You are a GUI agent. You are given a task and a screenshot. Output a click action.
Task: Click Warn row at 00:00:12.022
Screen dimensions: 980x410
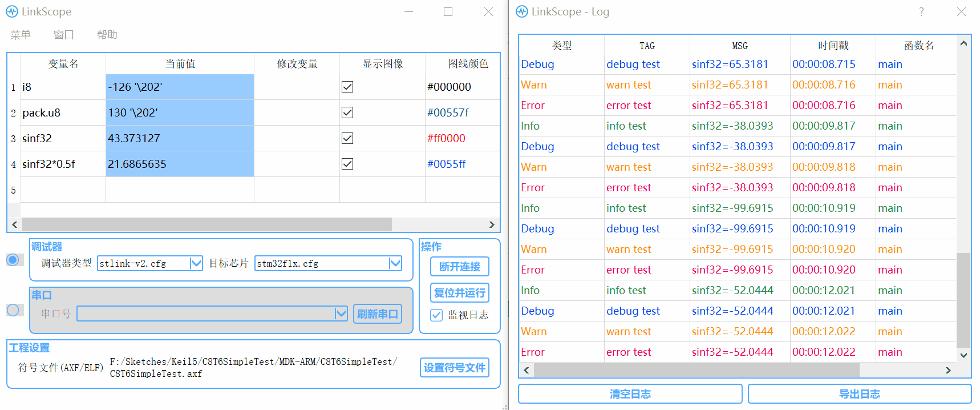click(x=738, y=331)
